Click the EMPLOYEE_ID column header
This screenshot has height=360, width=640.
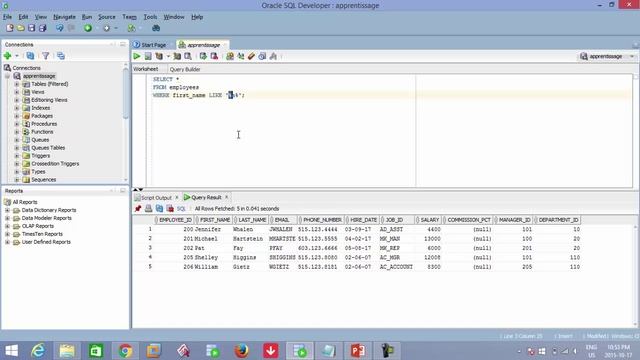(x=175, y=220)
